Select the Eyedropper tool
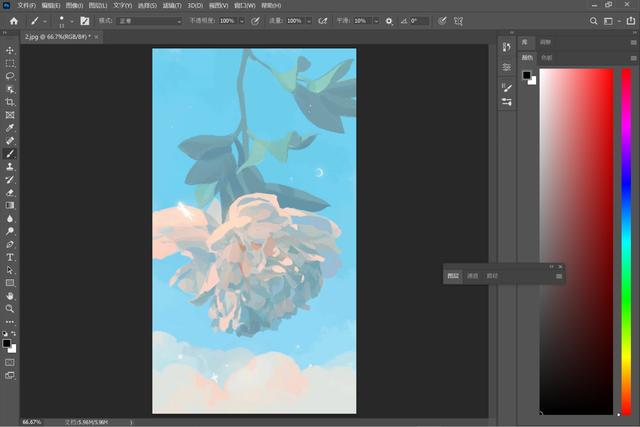The image size is (640, 427). coord(10,128)
